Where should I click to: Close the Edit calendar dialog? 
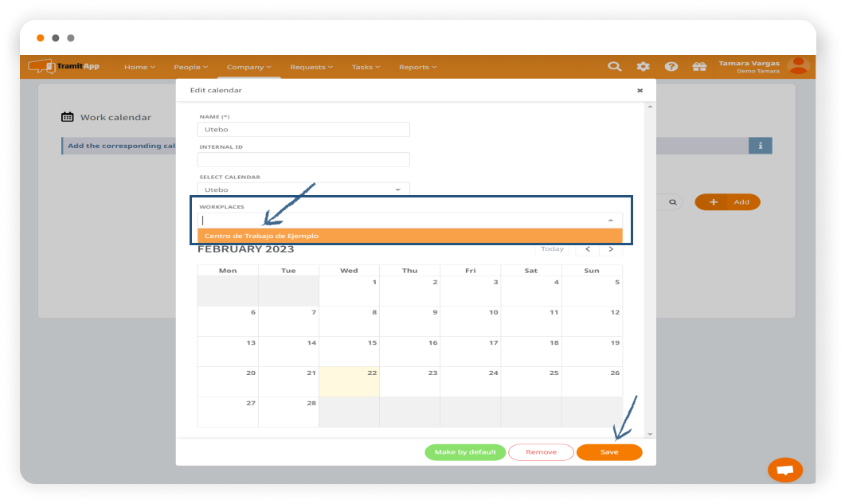640,91
